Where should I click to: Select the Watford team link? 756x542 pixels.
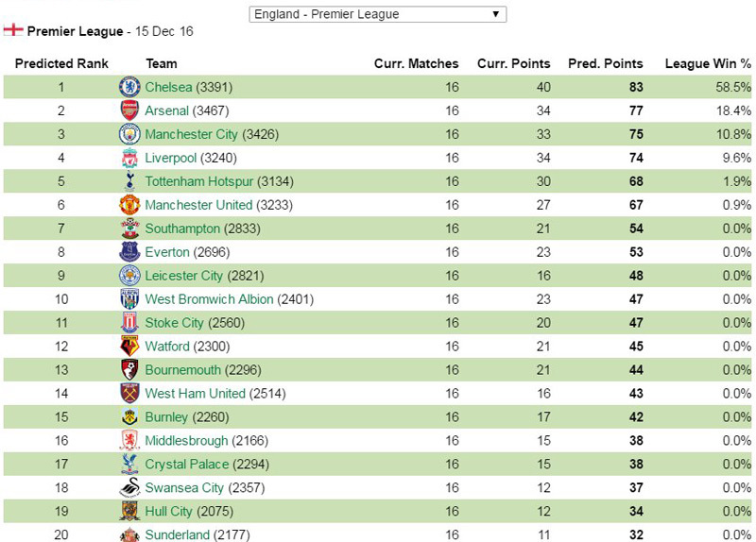pos(167,347)
